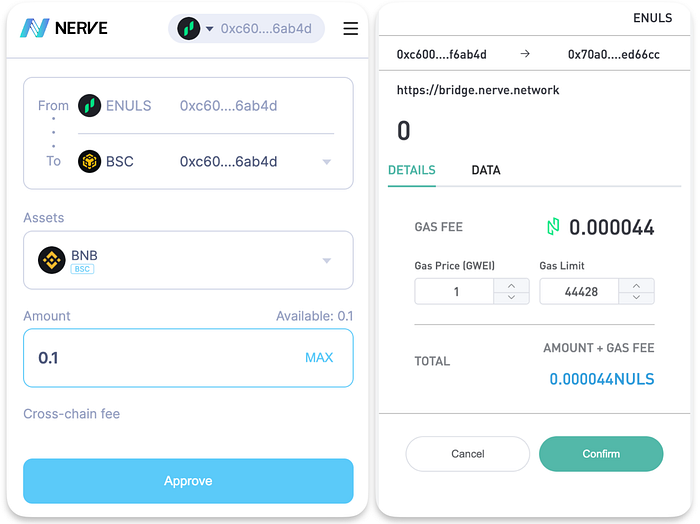The width and height of the screenshot is (700, 524).
Task: Switch to the DATA tab
Action: click(x=486, y=170)
